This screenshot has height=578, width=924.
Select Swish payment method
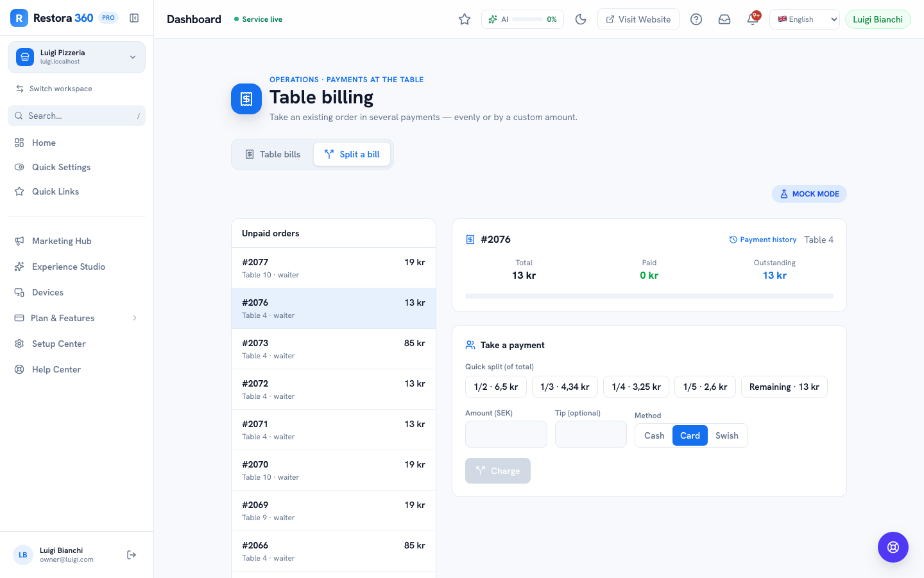point(727,435)
